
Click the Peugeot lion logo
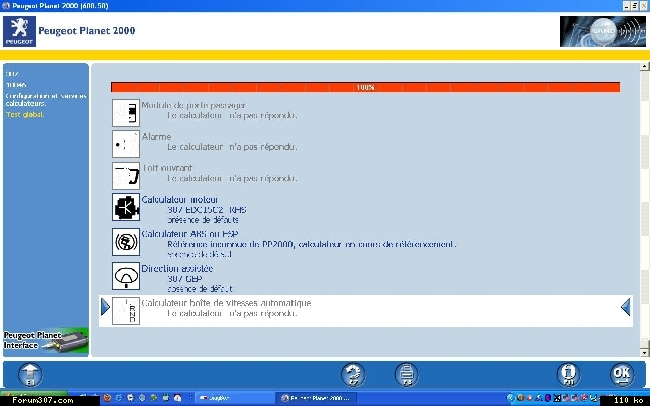19,31
